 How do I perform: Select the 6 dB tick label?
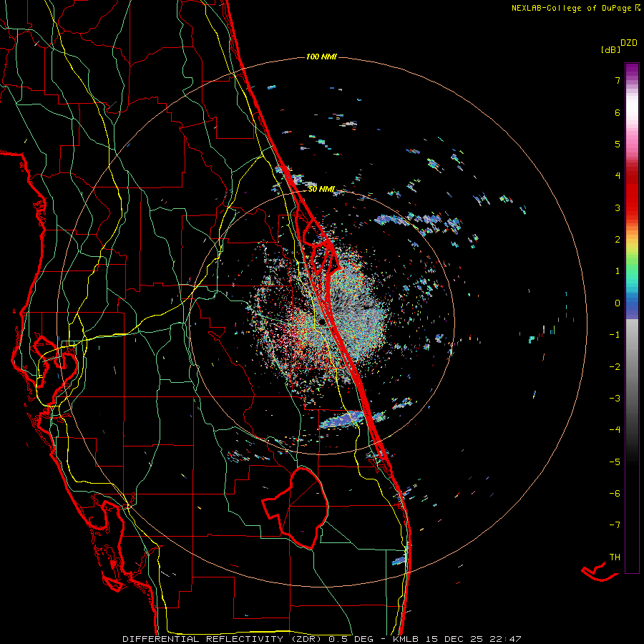[x=618, y=112]
